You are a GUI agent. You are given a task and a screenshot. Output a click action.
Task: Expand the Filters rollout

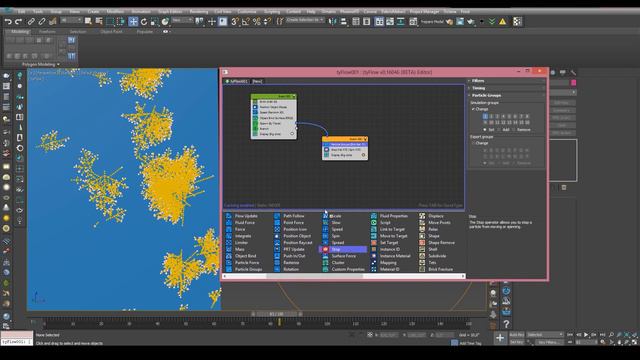coord(506,81)
